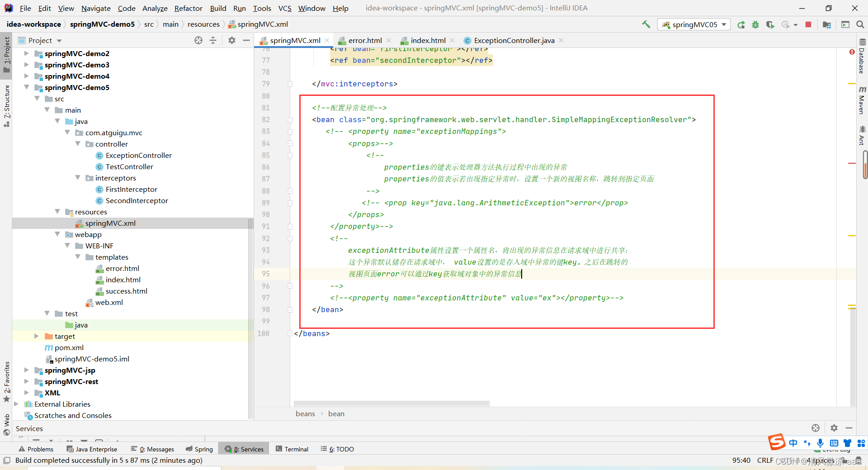The width and height of the screenshot is (868, 470).
Task: Rerun springMVC05 with the green arrow
Action: (741, 24)
